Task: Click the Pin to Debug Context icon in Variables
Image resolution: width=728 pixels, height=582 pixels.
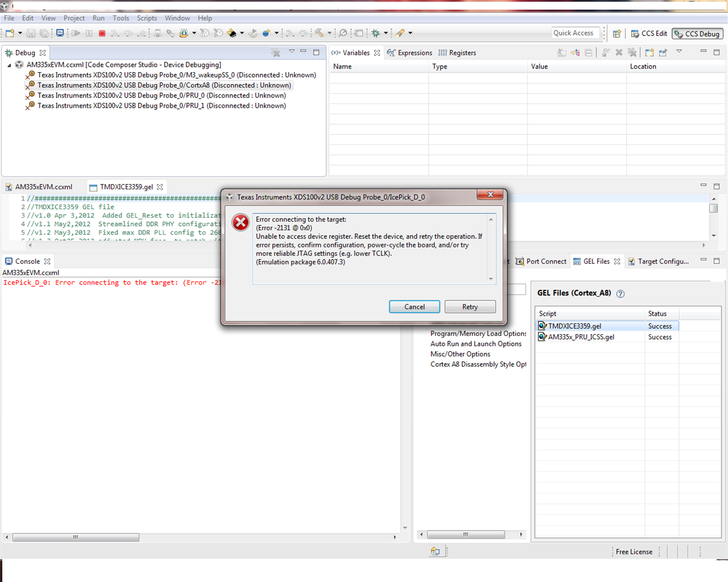Action: coord(663,53)
